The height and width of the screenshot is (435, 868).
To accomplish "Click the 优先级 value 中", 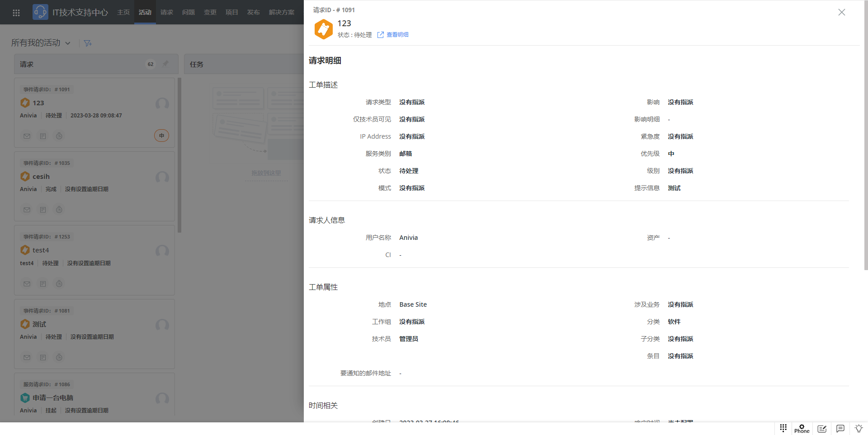I will point(671,154).
